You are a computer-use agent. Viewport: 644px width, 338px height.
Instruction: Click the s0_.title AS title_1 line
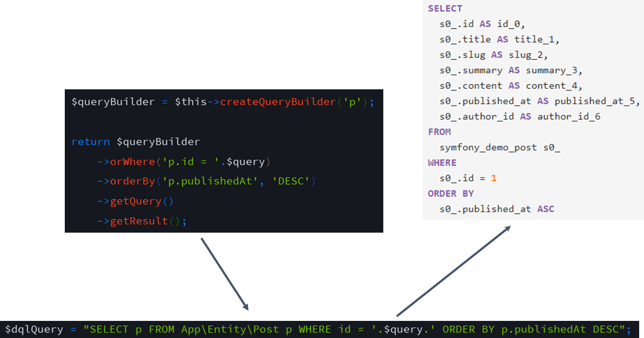pos(499,39)
